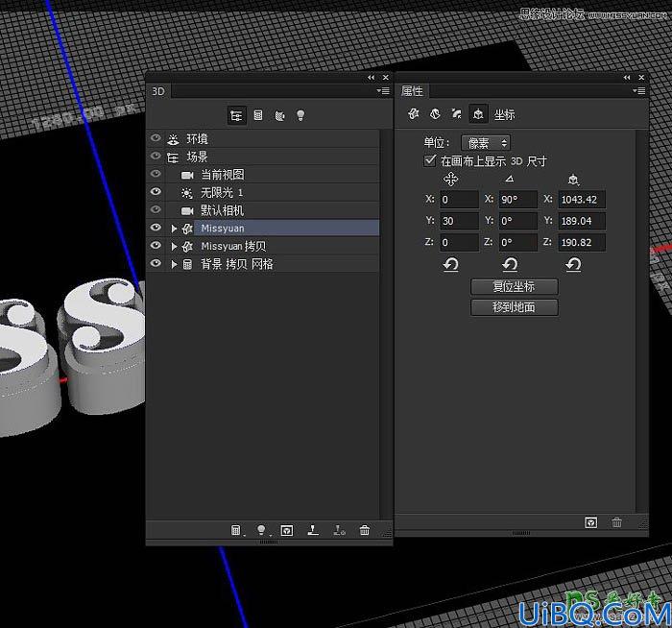Image resolution: width=672 pixels, height=628 pixels.
Task: Select the 背景 拷贝 网格 row
Action: (x=263, y=264)
